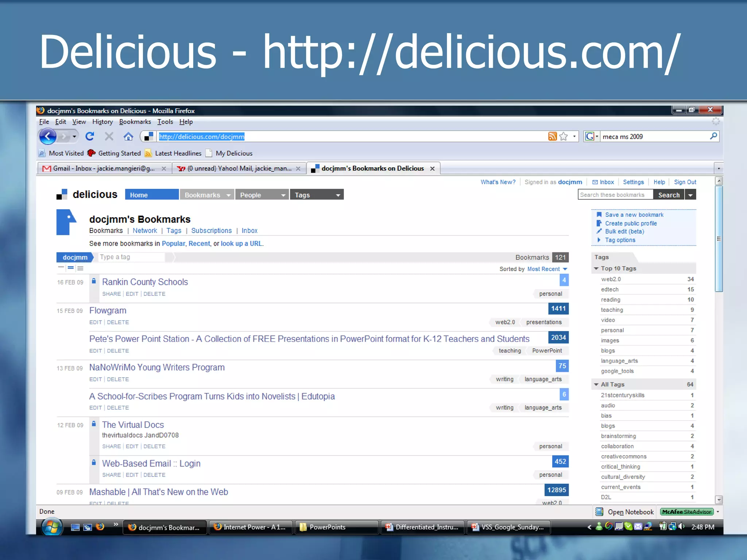Click the 1411 saves count for Flowgram

558,308
